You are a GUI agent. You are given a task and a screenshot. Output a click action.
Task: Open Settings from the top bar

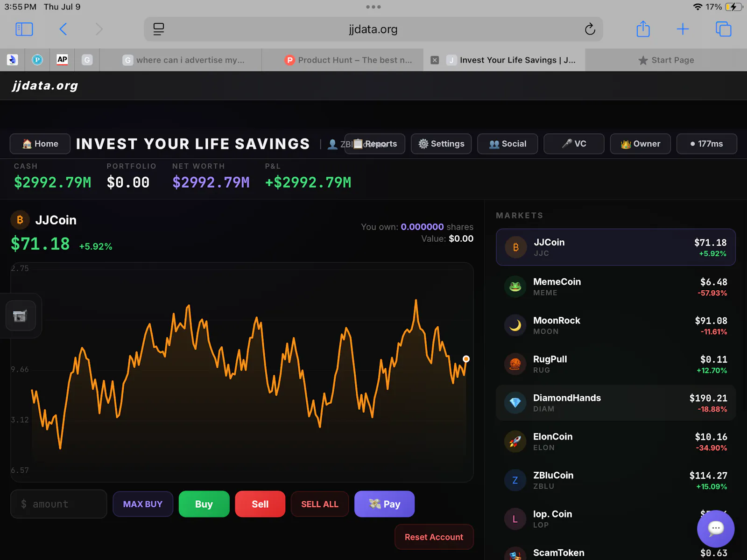tap(441, 144)
